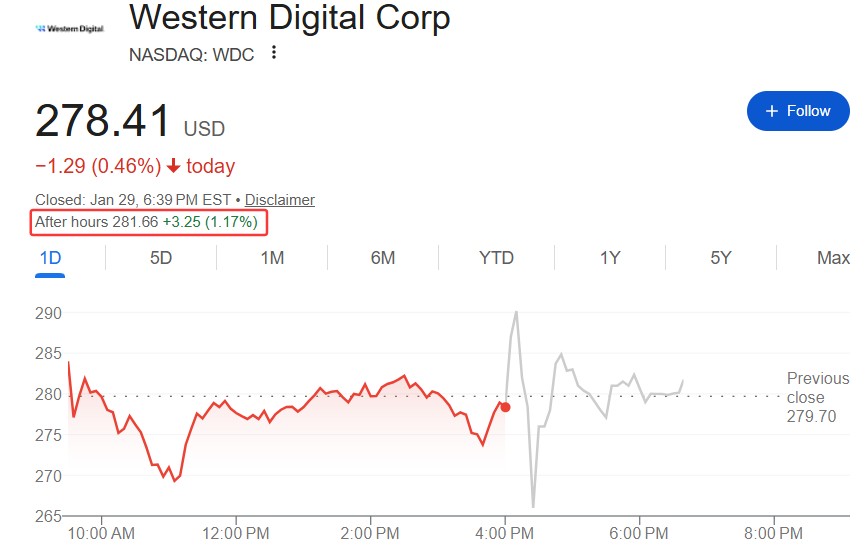Screen dimensions: 865x550
Task: Switch to the 5Y chart tab
Action: [721, 258]
